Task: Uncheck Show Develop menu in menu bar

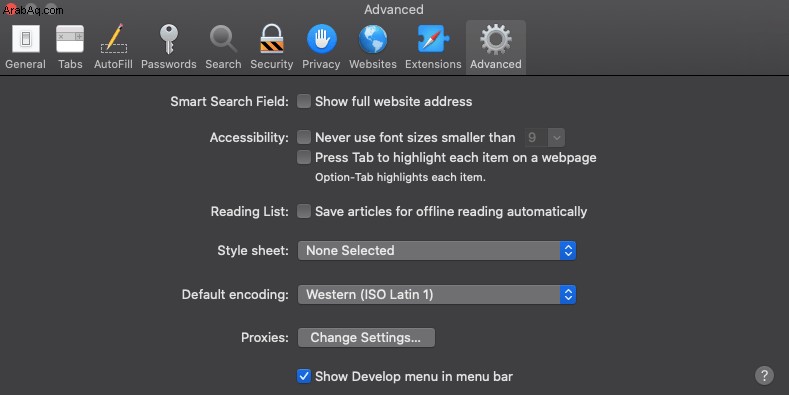Action: [303, 376]
